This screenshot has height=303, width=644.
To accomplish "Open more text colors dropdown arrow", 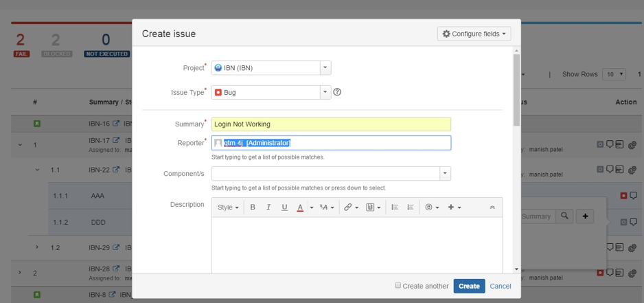I will [x=311, y=207].
